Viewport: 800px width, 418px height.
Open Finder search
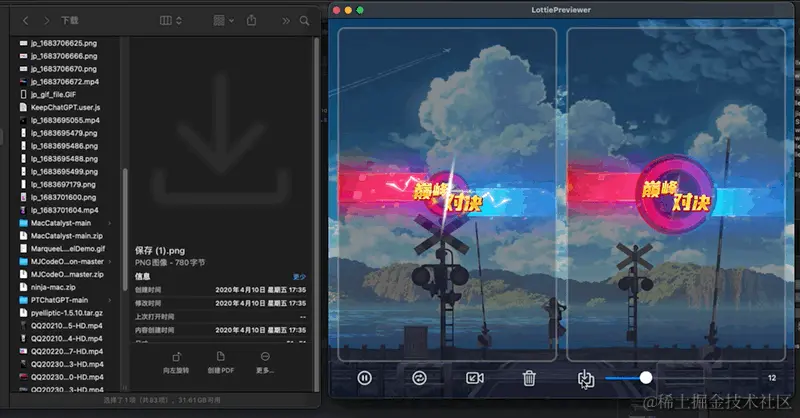tap(305, 21)
